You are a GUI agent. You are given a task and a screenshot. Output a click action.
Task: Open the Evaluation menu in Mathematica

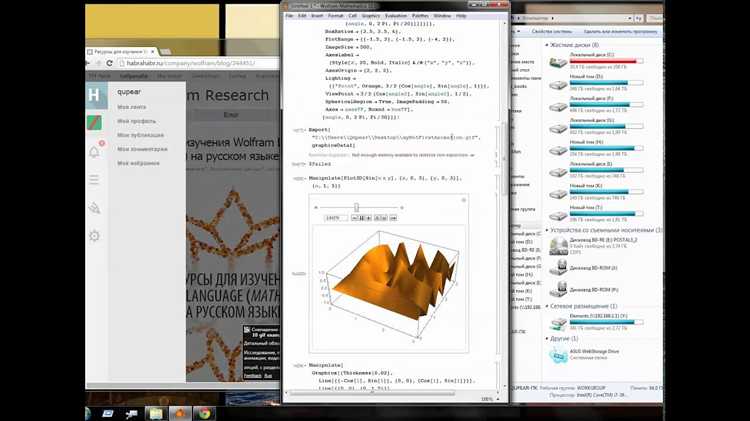pos(396,16)
